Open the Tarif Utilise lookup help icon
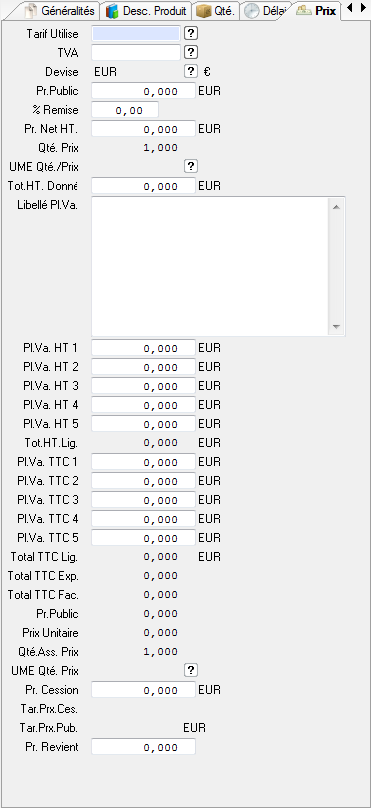This screenshot has width=371, height=808. 191,34
